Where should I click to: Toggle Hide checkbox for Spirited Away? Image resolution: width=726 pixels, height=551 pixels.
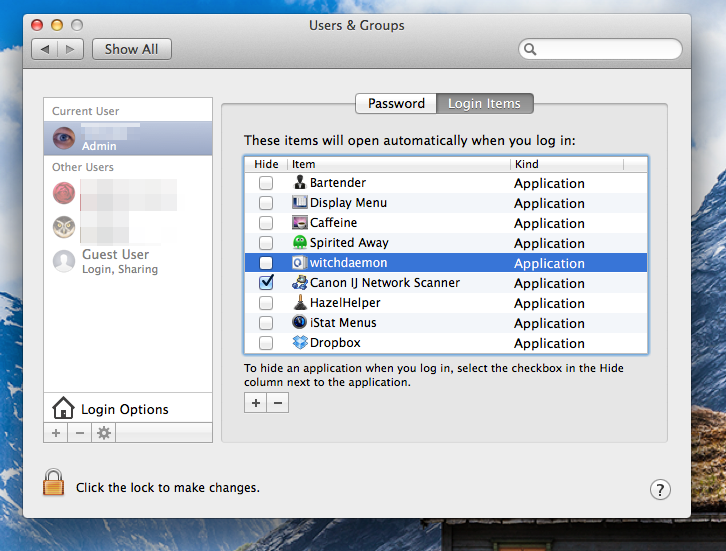point(266,243)
